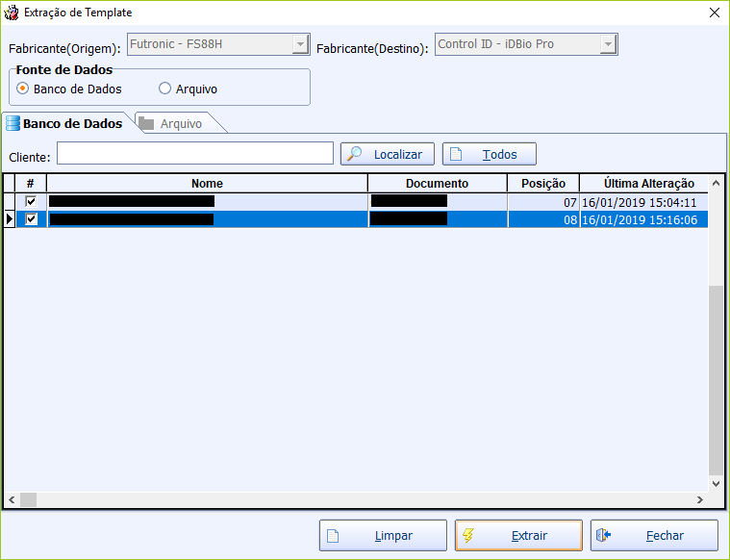The width and height of the screenshot is (730, 560).
Task: Click the database icon on Banco de Dados tab
Action: 13,123
